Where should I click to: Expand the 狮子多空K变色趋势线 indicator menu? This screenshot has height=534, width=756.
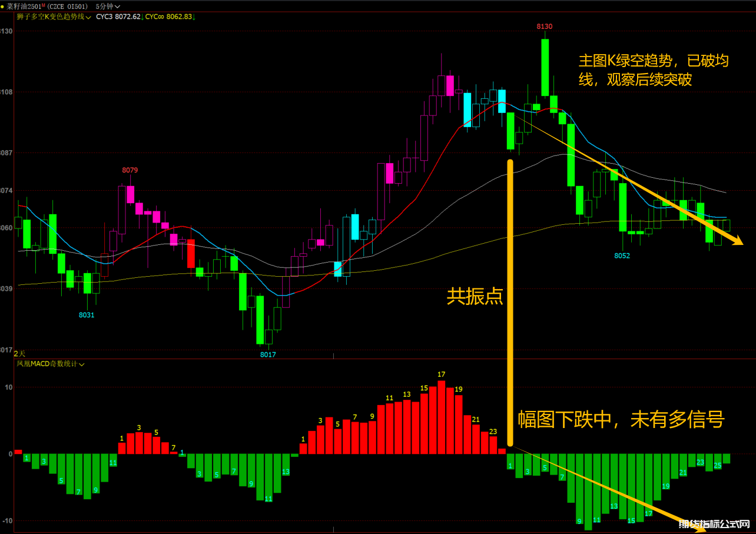pyautogui.click(x=54, y=16)
